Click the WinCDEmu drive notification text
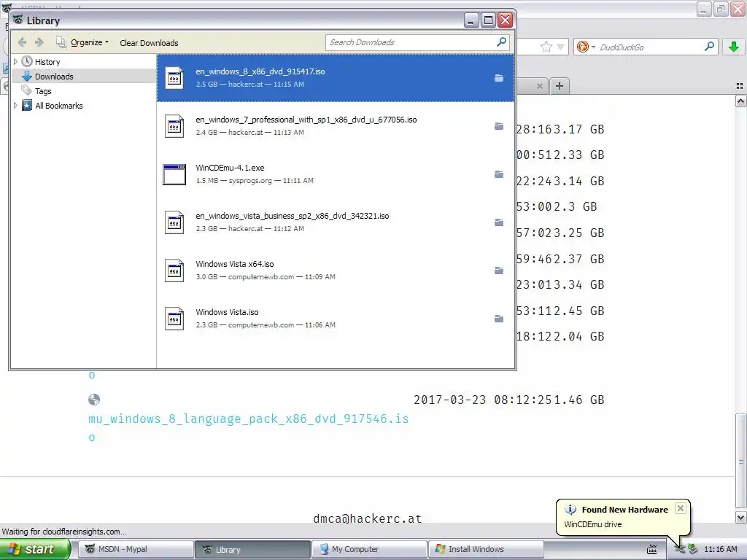 (592, 524)
